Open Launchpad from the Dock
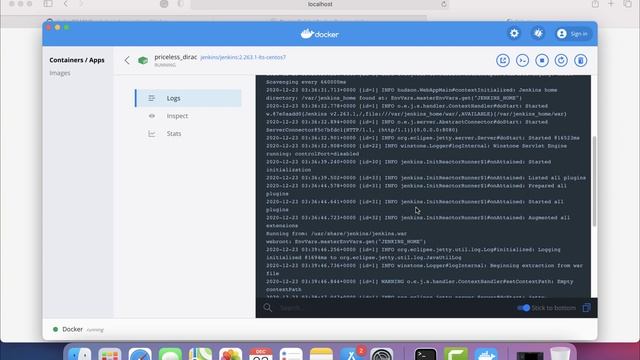The width and height of the screenshot is (640, 360). [x=110, y=354]
